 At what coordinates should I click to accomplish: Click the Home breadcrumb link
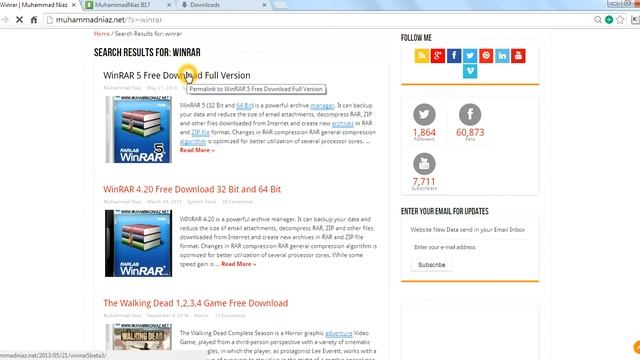click(102, 34)
